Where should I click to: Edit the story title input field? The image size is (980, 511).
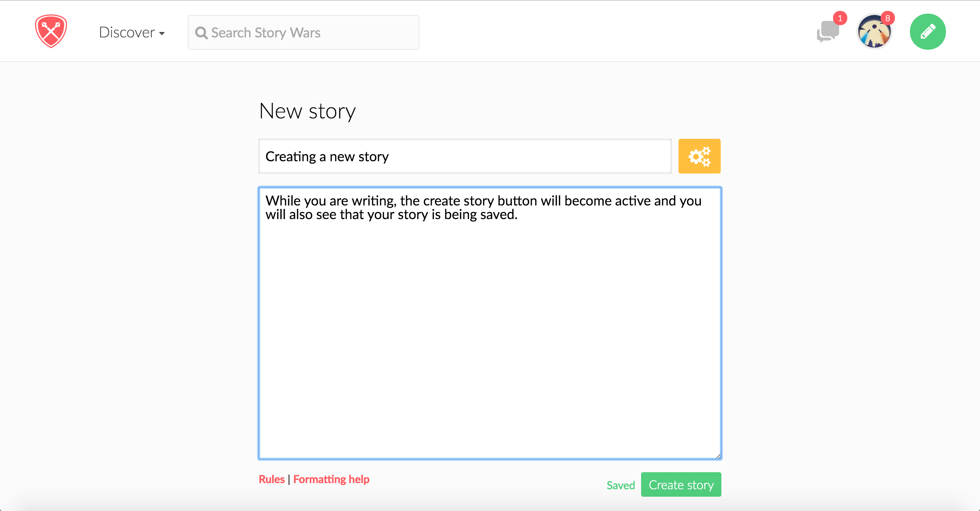click(x=465, y=156)
